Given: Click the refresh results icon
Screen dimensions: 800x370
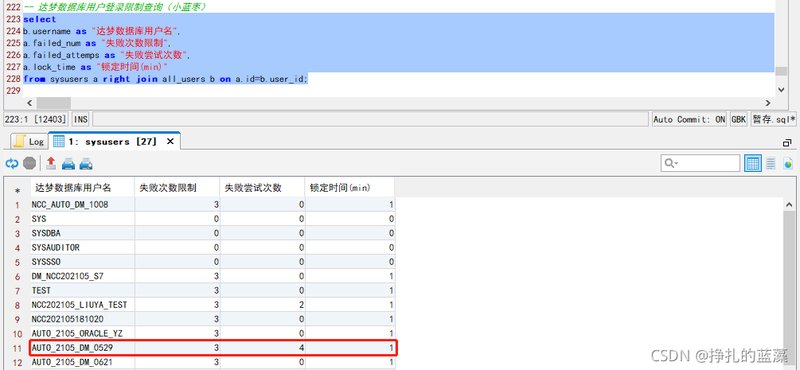Looking at the screenshot, I should (x=12, y=163).
